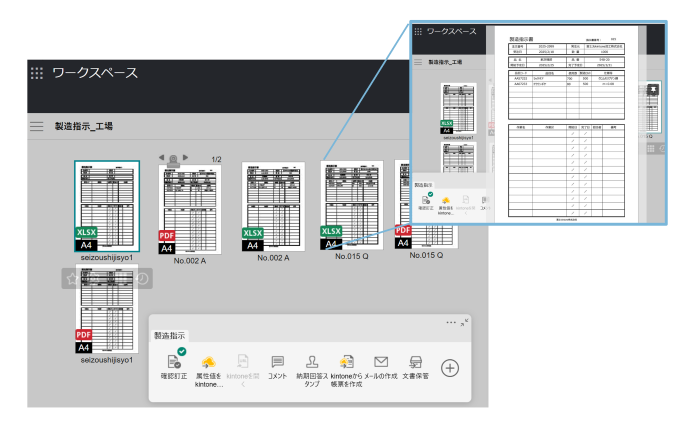Select the seizoushijisyo1 PDF thumbnail
The image size is (686, 431).
(107, 309)
